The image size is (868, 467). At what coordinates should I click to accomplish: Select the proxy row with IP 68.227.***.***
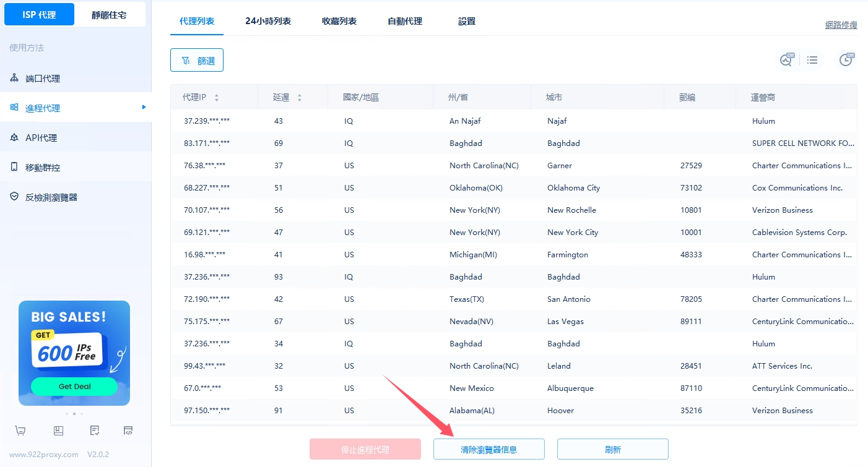(x=207, y=188)
